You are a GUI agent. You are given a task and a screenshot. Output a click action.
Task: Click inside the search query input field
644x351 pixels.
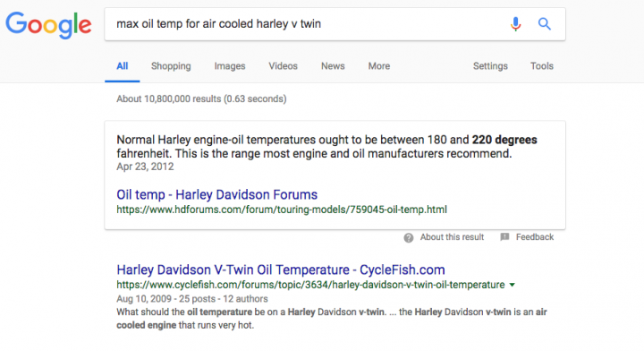(304, 24)
